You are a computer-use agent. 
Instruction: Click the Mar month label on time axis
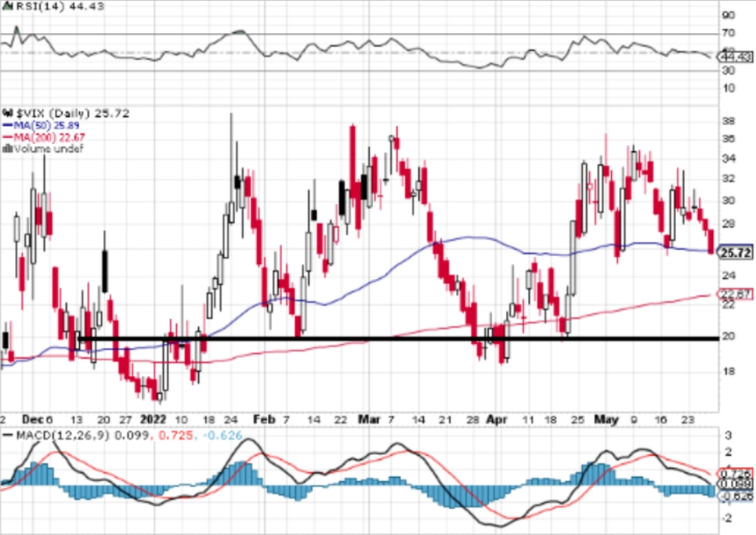point(369,419)
